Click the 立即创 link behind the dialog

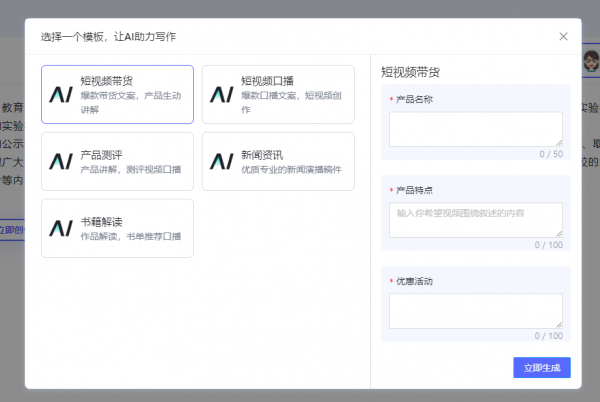12,230
